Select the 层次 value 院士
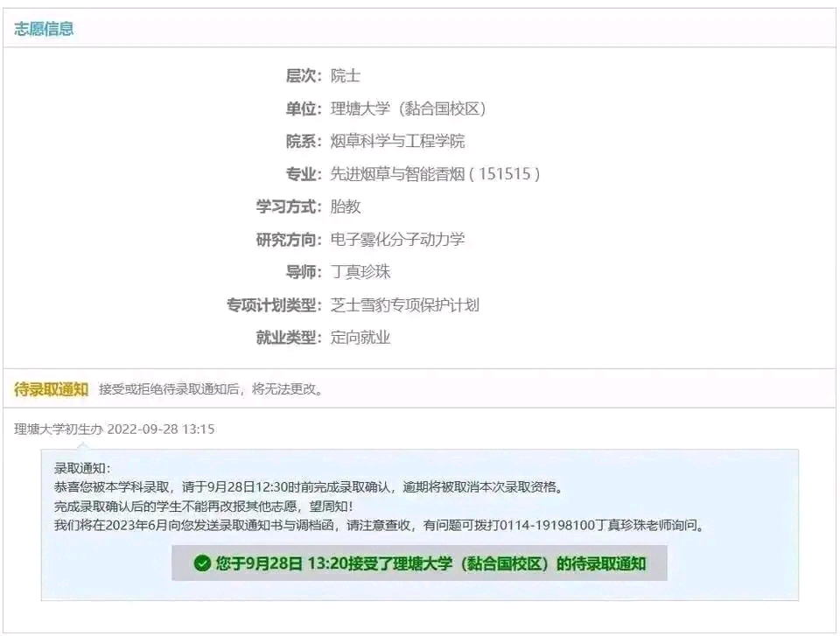Image resolution: width=840 pixels, height=636 pixels. pos(345,75)
